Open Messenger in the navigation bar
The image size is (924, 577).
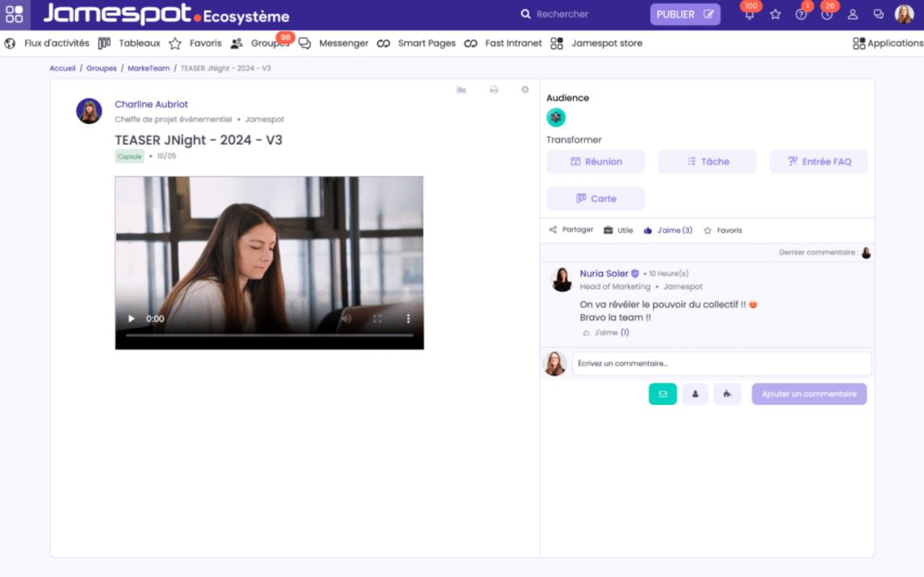[334, 44]
